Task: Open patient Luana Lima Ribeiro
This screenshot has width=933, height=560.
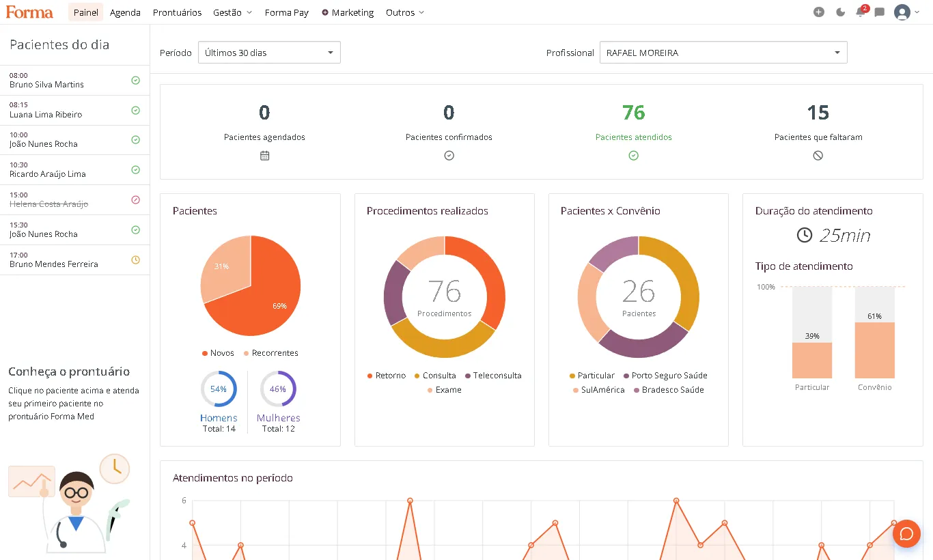Action: [74, 110]
